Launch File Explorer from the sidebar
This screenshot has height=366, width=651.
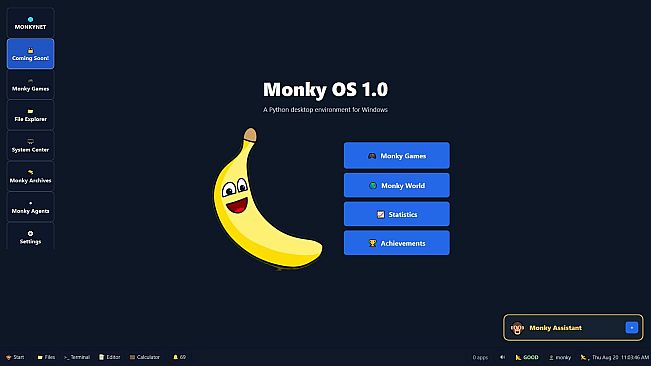pyautogui.click(x=30, y=115)
